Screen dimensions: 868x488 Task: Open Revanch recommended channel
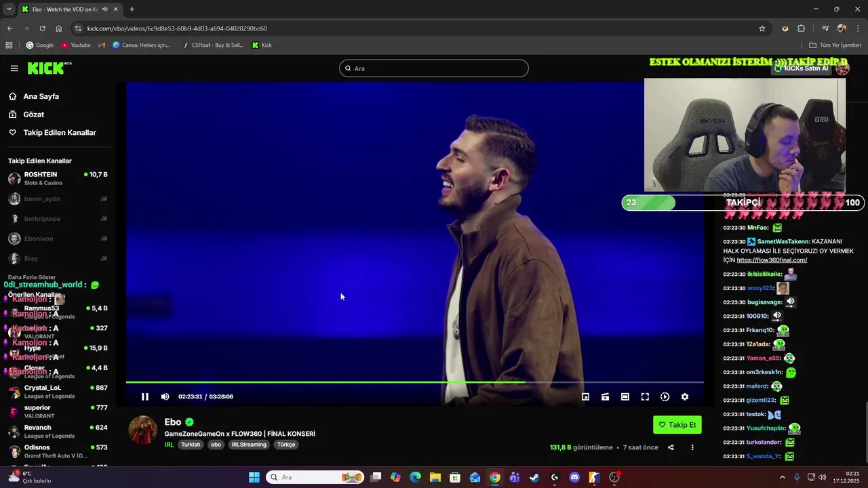(x=58, y=432)
